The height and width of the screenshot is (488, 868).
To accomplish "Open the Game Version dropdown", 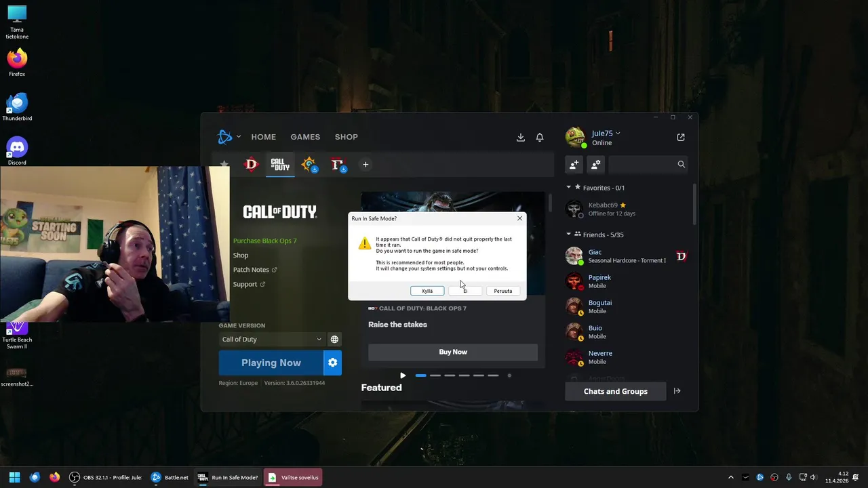I will (x=271, y=339).
